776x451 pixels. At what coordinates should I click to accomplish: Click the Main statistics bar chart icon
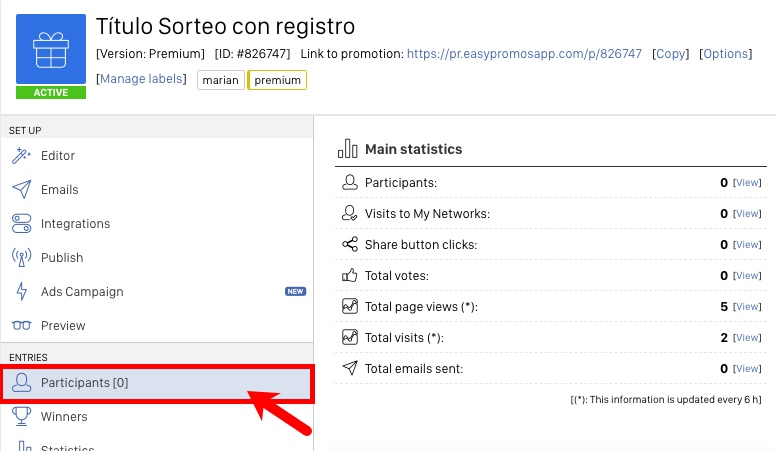click(x=347, y=149)
